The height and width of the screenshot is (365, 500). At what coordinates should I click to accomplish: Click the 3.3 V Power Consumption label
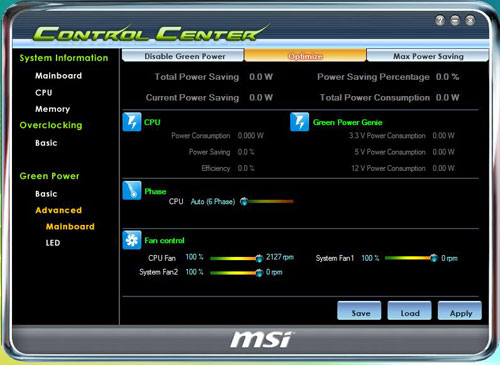[x=387, y=136]
